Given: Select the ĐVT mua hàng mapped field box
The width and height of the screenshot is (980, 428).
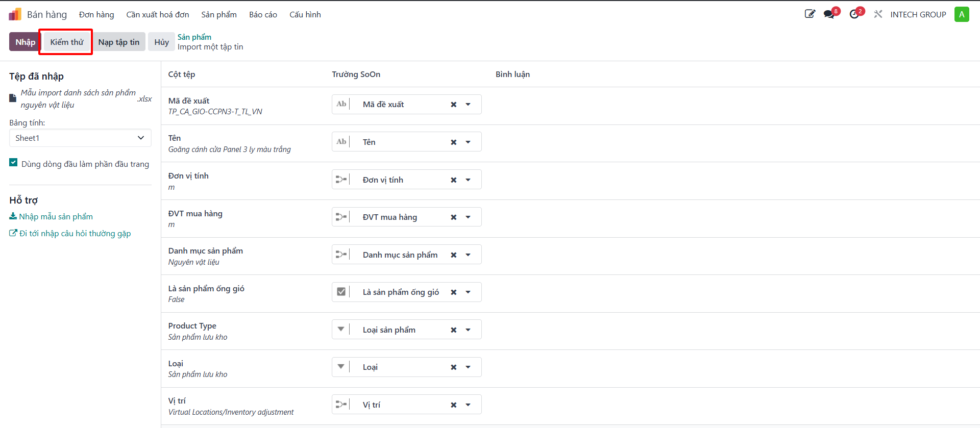Looking at the screenshot, I should 406,217.
